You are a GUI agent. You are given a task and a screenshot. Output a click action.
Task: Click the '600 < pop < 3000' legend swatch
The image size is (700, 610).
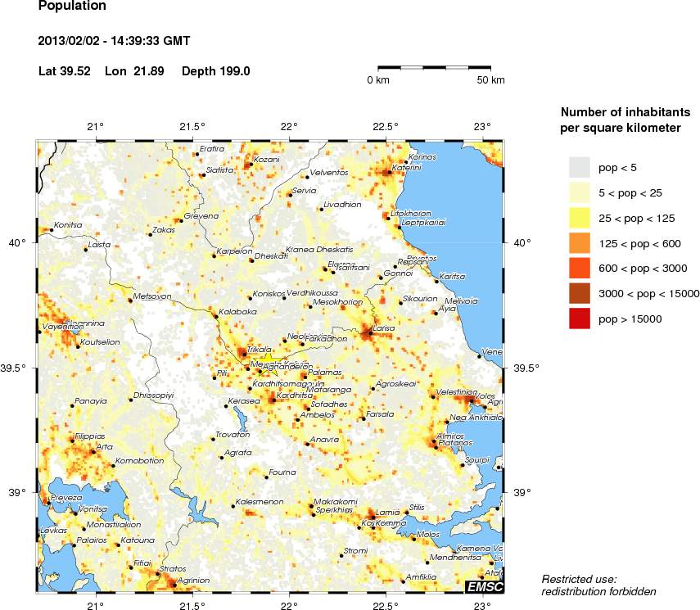point(579,268)
